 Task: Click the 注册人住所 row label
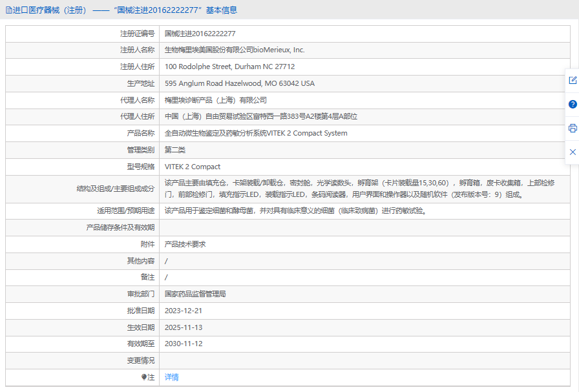pos(138,67)
